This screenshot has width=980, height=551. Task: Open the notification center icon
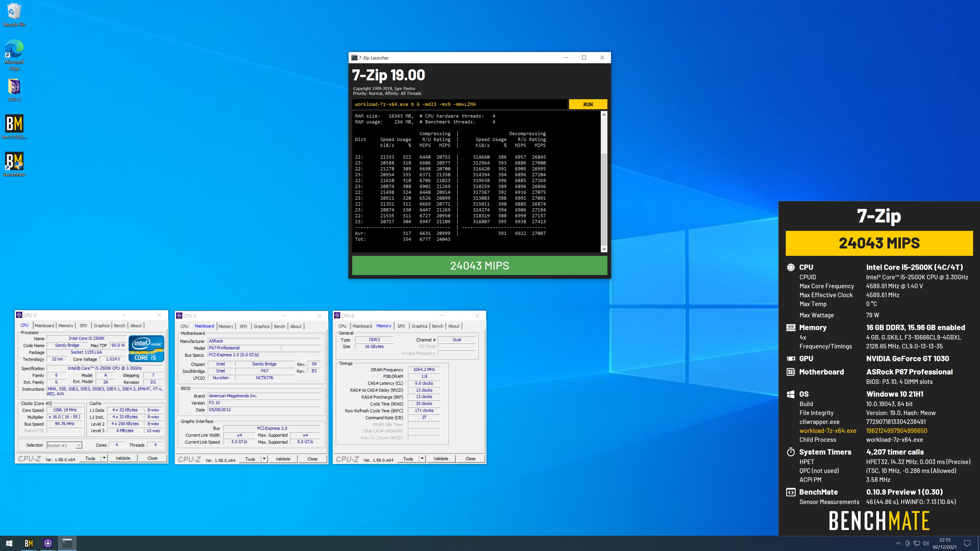[967, 543]
